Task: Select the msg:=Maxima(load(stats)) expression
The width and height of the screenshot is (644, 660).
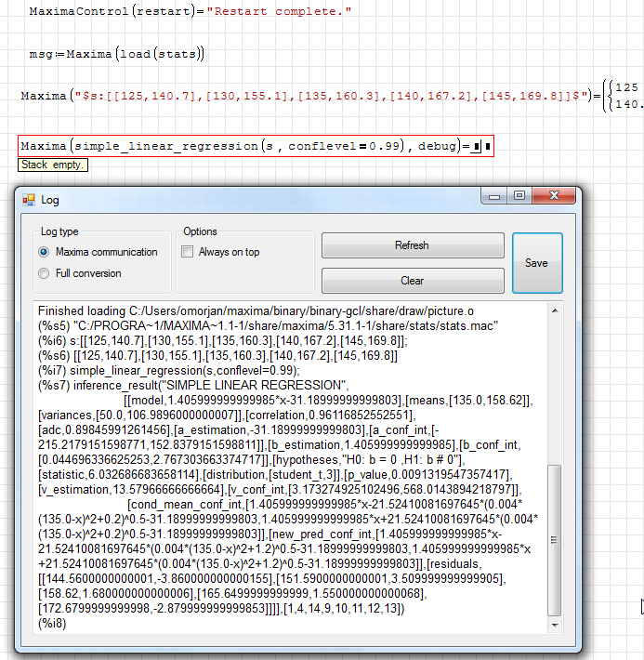Action: 116,54
